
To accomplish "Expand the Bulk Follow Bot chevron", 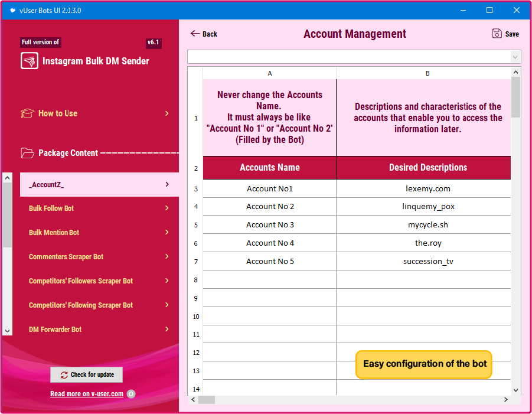I will pyautogui.click(x=167, y=208).
